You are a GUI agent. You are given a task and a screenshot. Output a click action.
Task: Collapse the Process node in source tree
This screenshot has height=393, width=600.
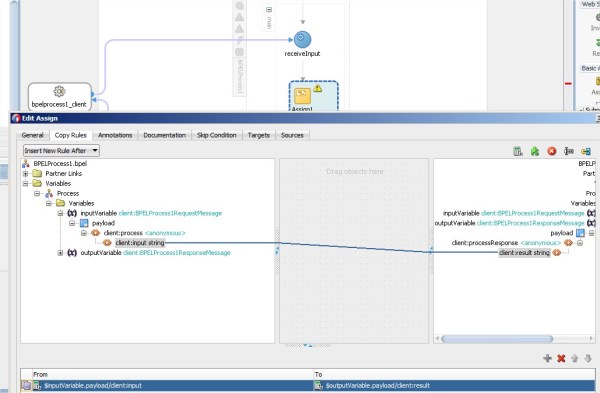[x=37, y=194]
